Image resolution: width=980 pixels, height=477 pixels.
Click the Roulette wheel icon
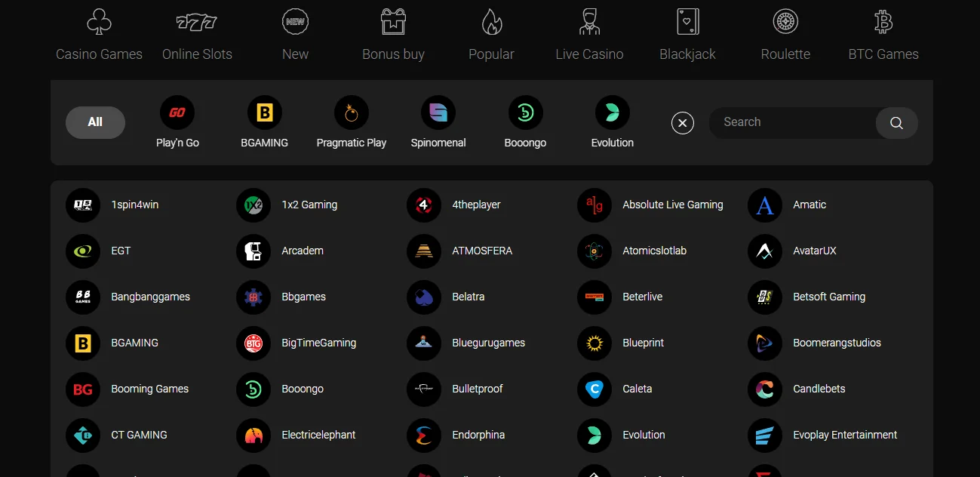coord(785,22)
